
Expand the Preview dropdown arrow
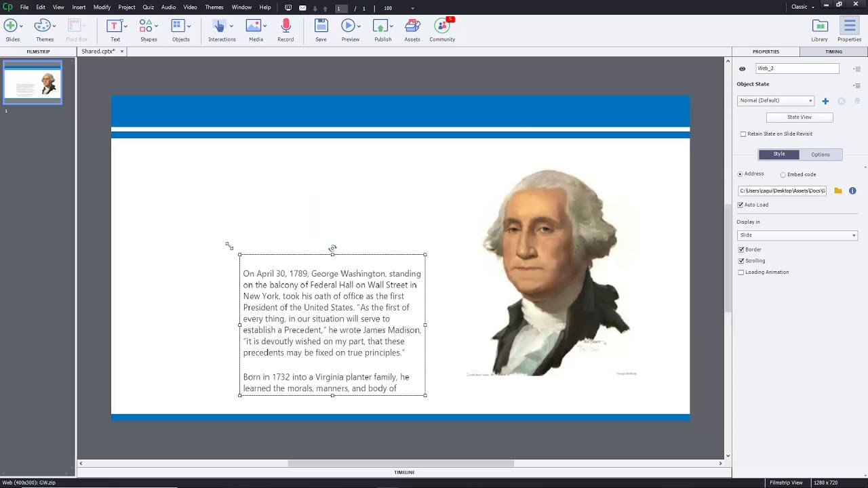click(359, 26)
